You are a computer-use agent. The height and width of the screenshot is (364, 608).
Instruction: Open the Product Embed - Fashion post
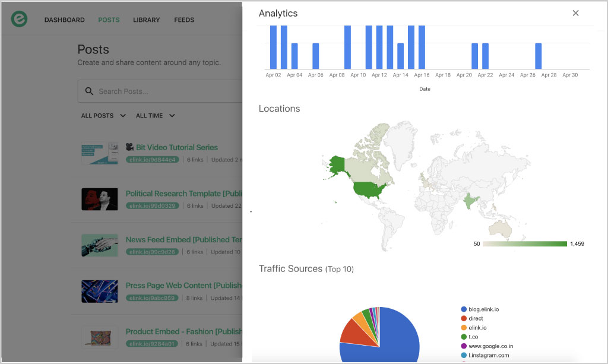[x=184, y=331]
